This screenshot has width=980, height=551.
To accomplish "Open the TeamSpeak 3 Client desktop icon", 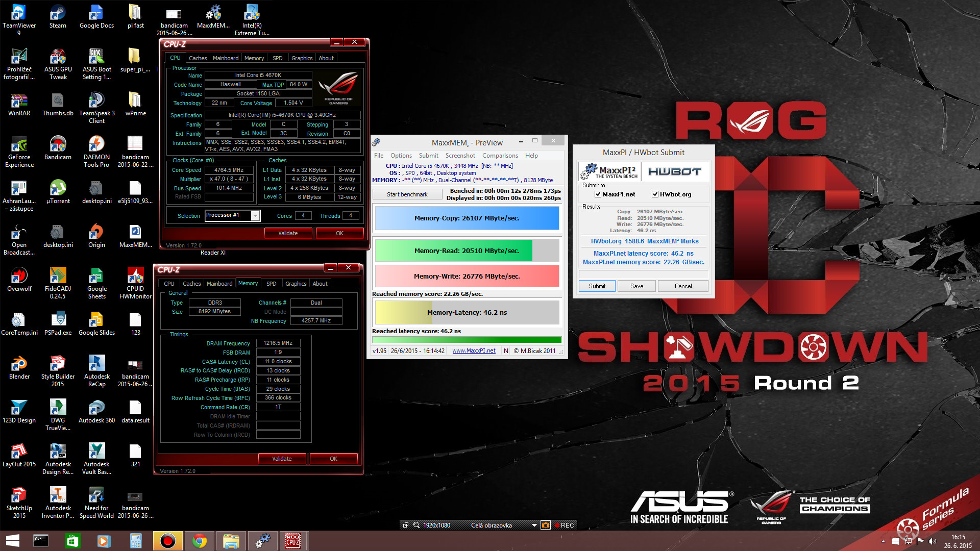I will tap(96, 108).
